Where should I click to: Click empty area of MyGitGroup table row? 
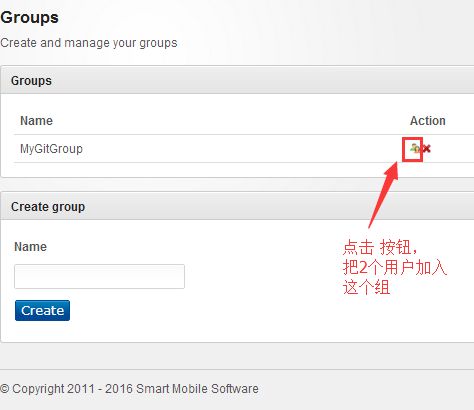coord(233,149)
